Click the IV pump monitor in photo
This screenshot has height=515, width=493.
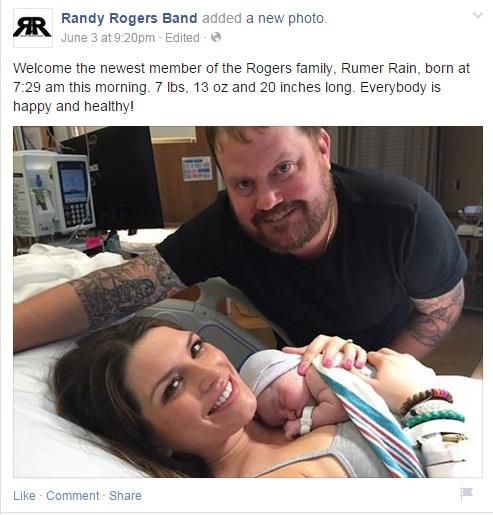pos(53,193)
